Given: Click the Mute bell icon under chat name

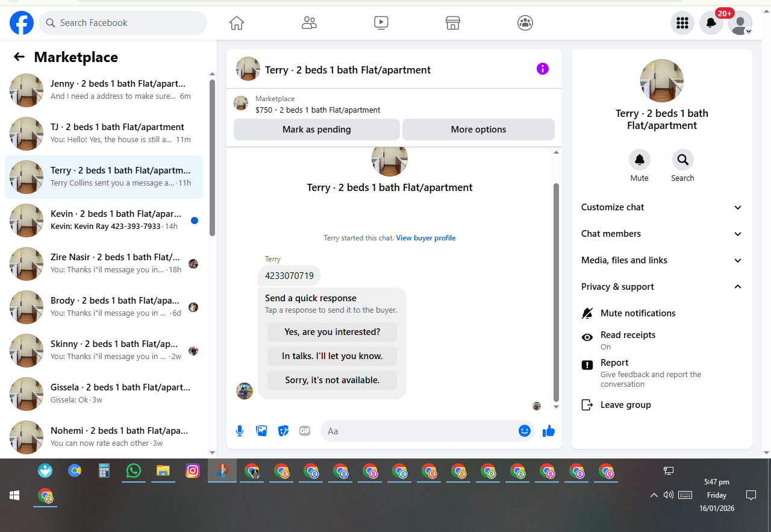Looking at the screenshot, I should pos(640,160).
